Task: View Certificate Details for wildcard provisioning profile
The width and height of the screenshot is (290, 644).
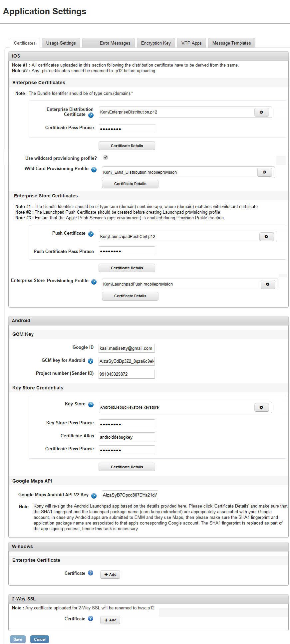Action: pyautogui.click(x=130, y=184)
